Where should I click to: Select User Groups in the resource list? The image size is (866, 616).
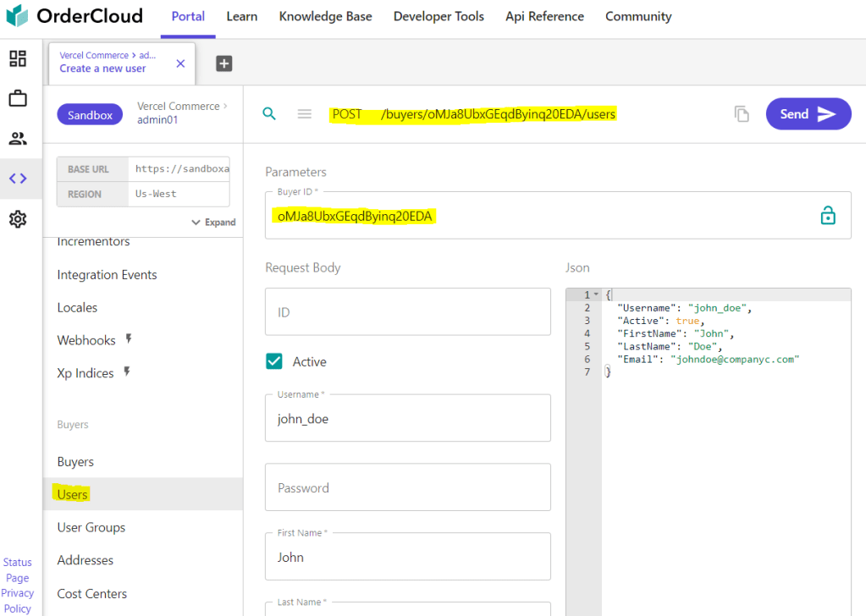(91, 527)
